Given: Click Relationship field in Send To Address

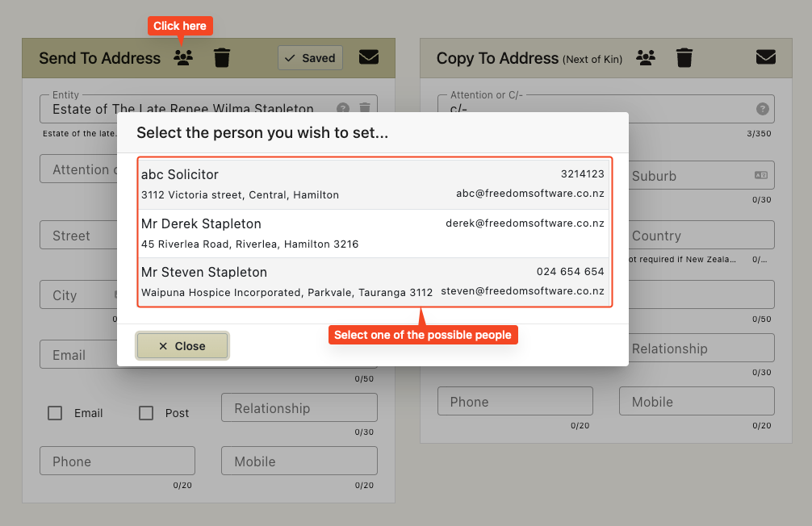Looking at the screenshot, I should (x=299, y=407).
